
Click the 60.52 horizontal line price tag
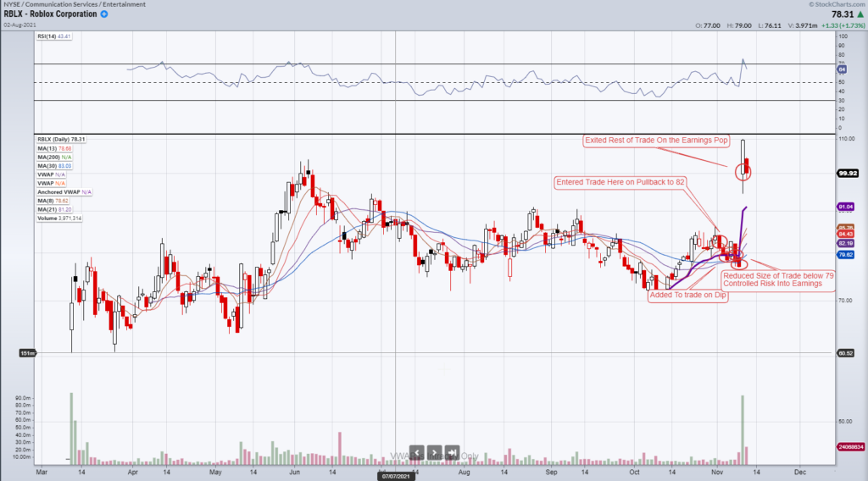click(x=846, y=353)
